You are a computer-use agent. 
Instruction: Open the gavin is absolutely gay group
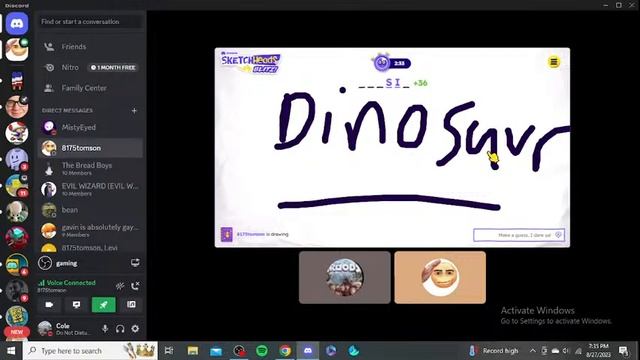90,230
